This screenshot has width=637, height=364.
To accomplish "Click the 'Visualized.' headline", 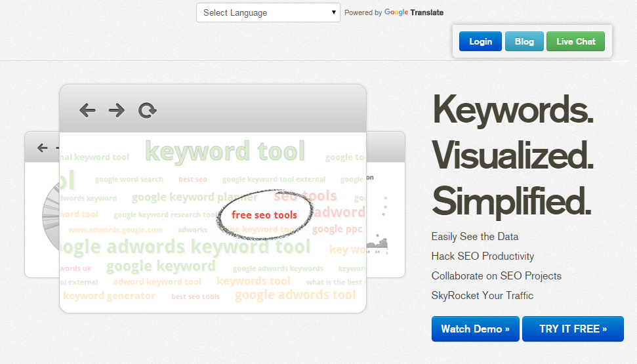I will tap(513, 155).
